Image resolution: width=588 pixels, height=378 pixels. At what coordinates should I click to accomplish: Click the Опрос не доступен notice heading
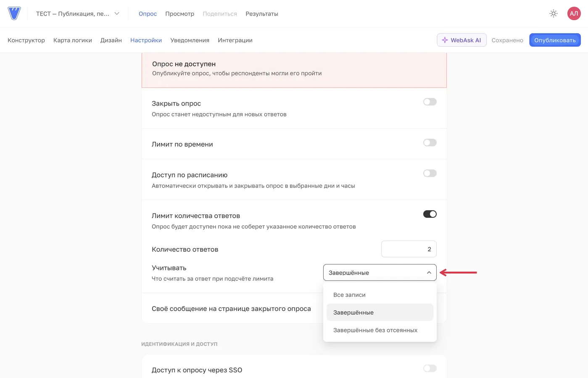coord(184,64)
